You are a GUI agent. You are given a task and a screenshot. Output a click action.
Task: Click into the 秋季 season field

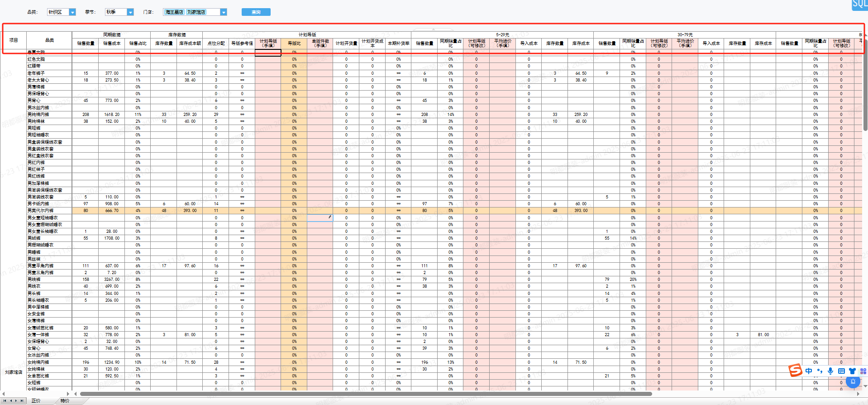click(116, 12)
